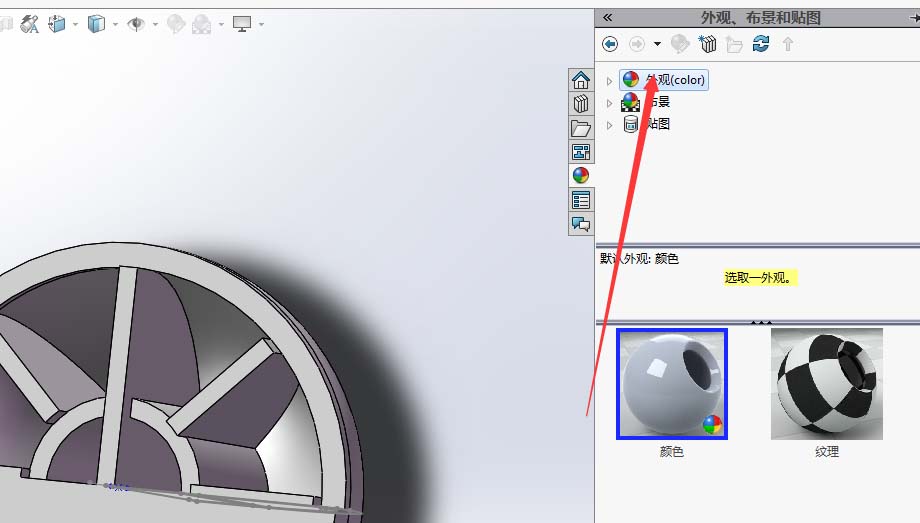Click the splitter handle above thumbnails
Viewport: 920px width, 523px height.
click(x=760, y=322)
